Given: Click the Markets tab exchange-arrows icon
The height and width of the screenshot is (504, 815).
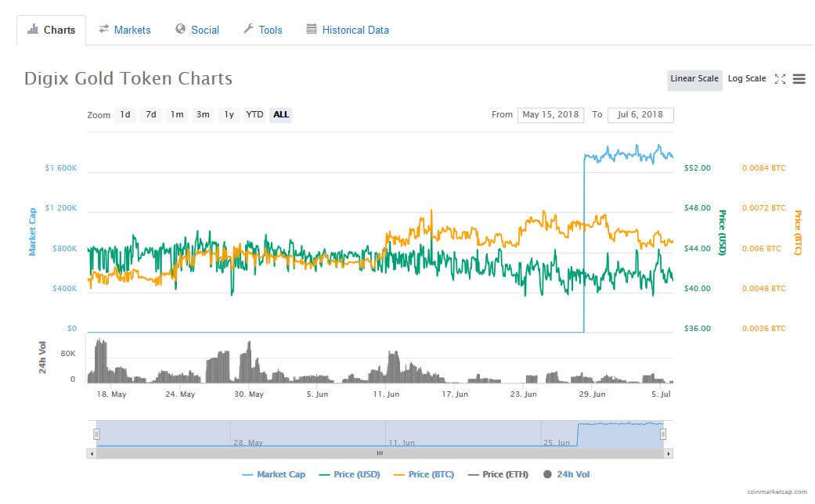Looking at the screenshot, I should [104, 29].
